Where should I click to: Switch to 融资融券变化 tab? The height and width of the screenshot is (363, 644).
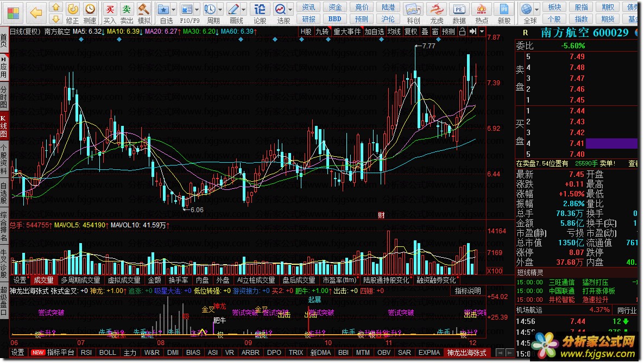(x=437, y=280)
